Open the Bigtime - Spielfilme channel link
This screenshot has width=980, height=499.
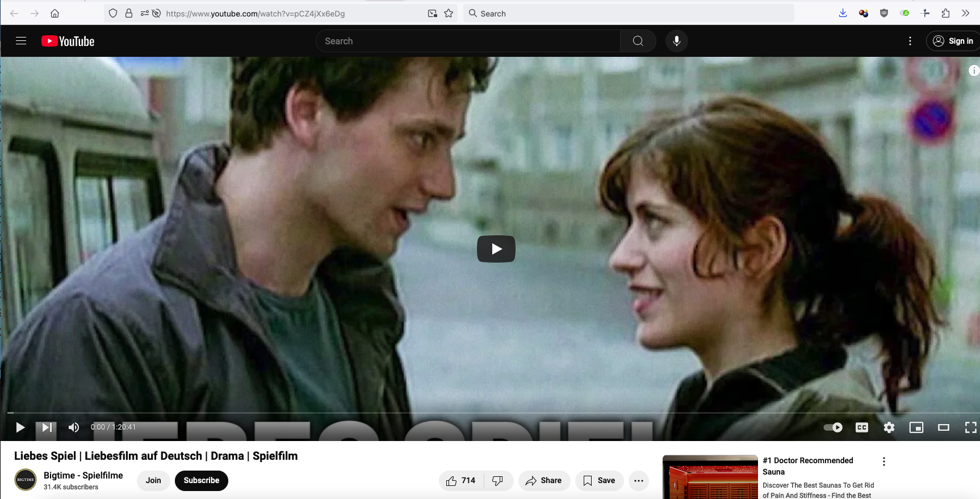coord(83,475)
